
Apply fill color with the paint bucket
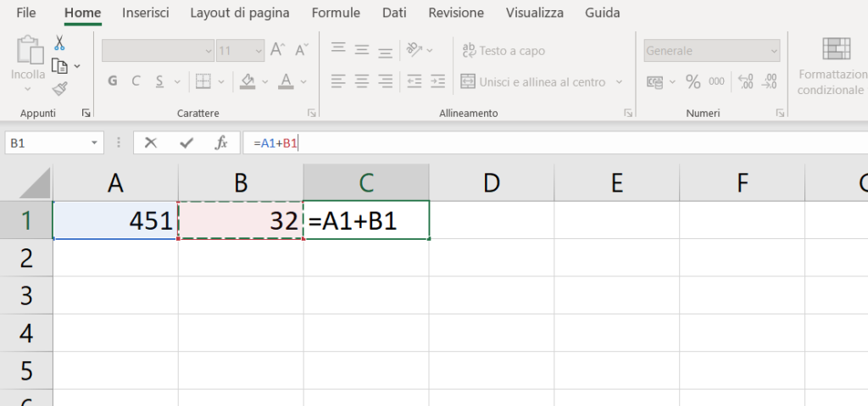[248, 82]
